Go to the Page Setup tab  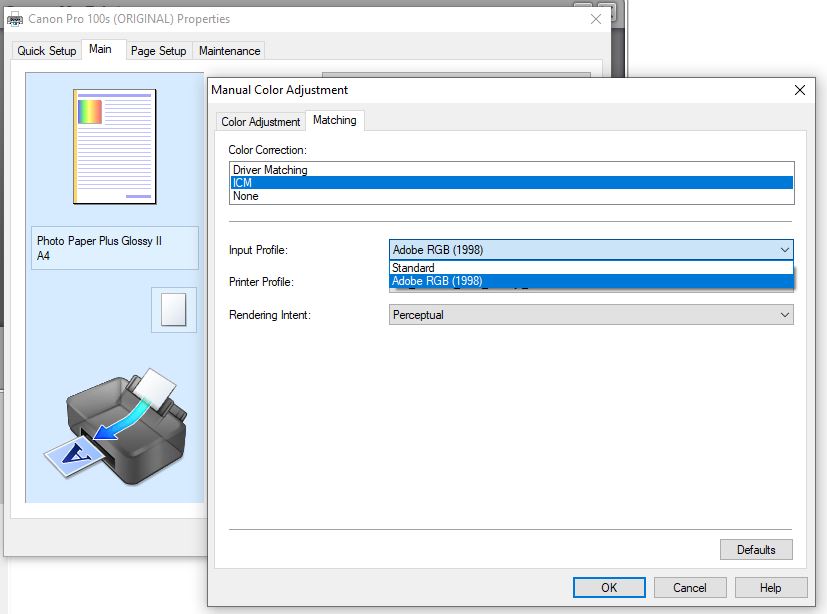(158, 51)
